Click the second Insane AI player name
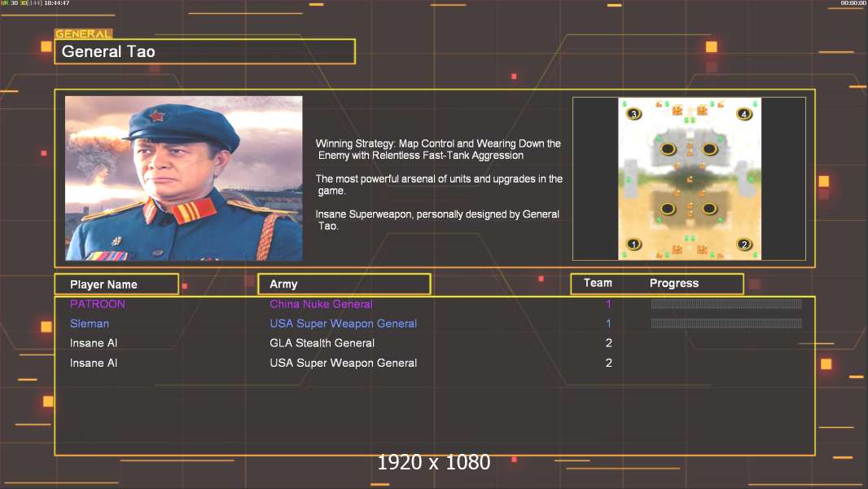The height and width of the screenshot is (489, 868). tap(94, 363)
